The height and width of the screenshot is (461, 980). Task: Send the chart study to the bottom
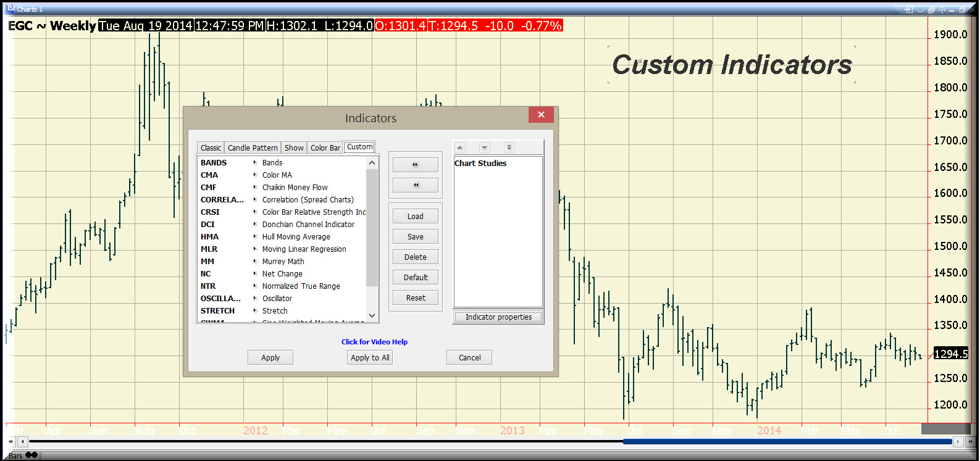[x=509, y=147]
